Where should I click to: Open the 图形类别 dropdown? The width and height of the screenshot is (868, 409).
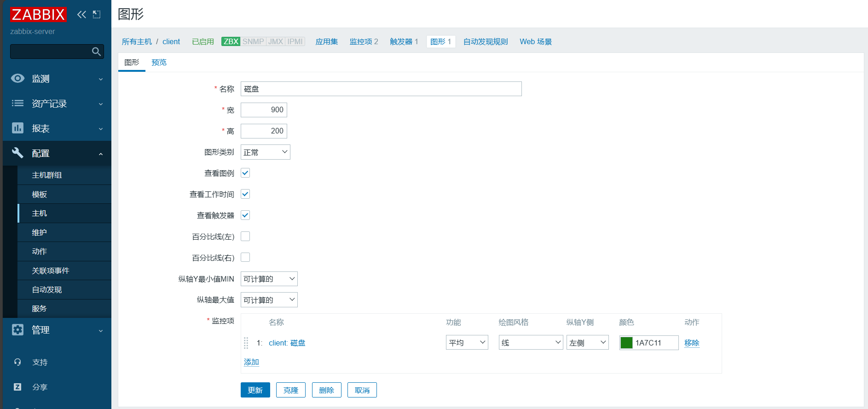click(266, 152)
